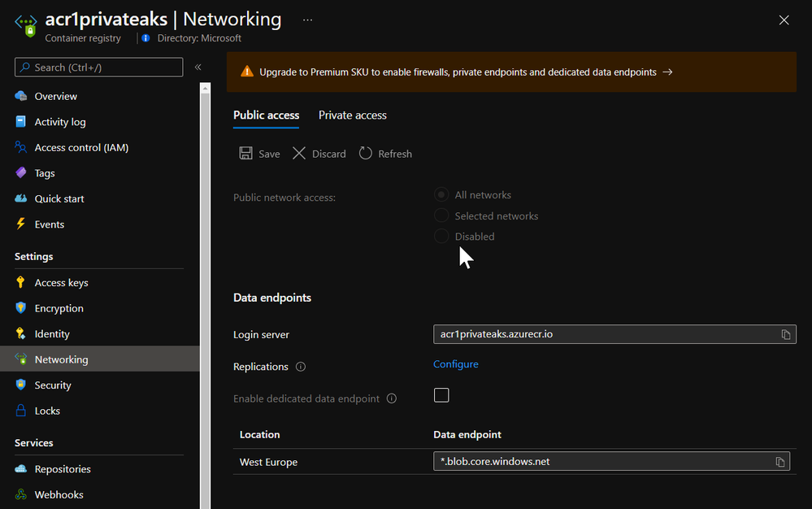Click the West Europe location cell

tap(268, 462)
